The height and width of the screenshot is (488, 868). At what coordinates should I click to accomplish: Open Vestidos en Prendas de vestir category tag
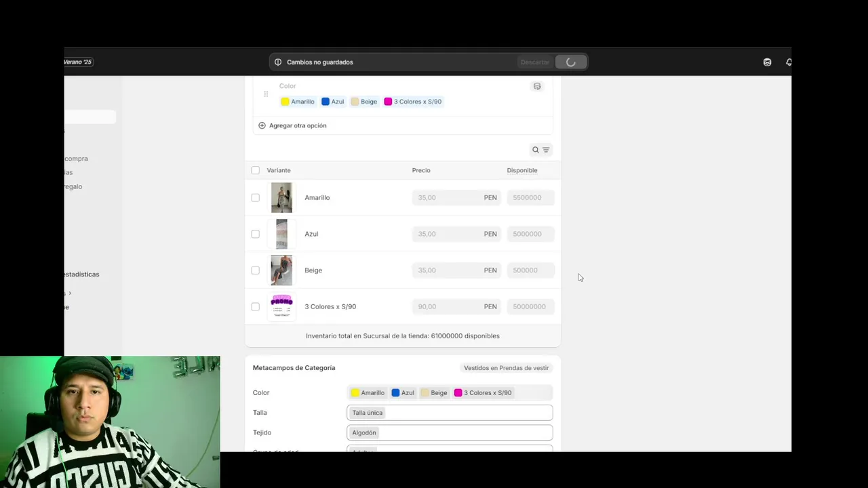[507, 368]
